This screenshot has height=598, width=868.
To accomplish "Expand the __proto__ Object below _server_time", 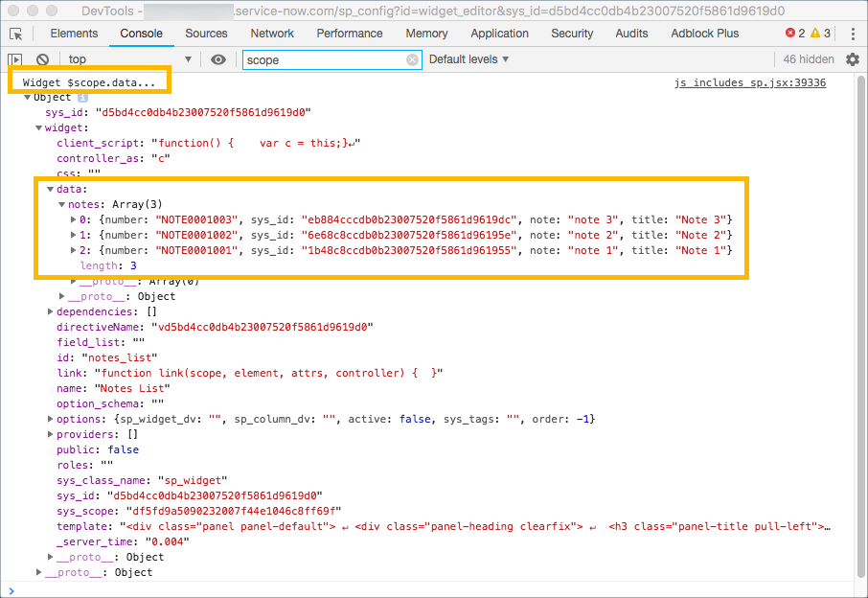I will click(51, 557).
